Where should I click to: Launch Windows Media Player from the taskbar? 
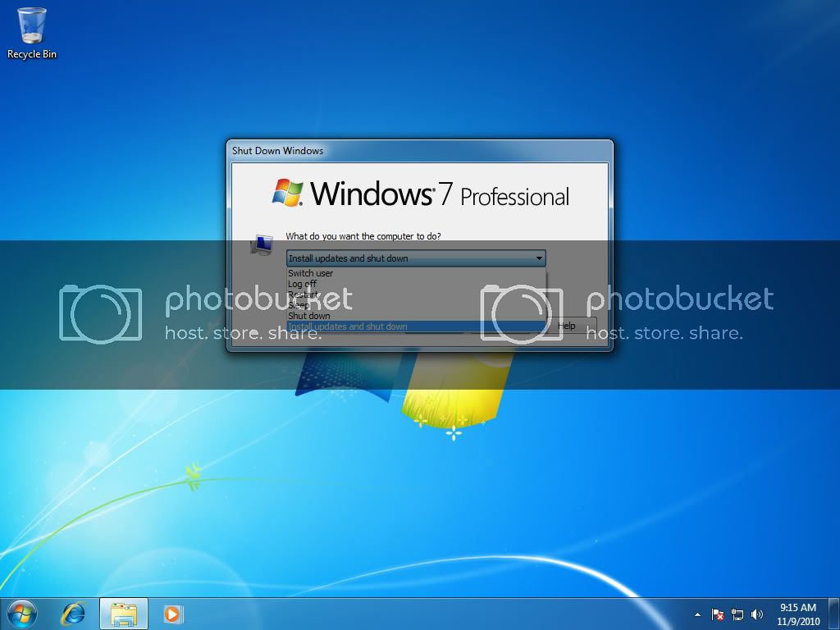pyautogui.click(x=172, y=614)
